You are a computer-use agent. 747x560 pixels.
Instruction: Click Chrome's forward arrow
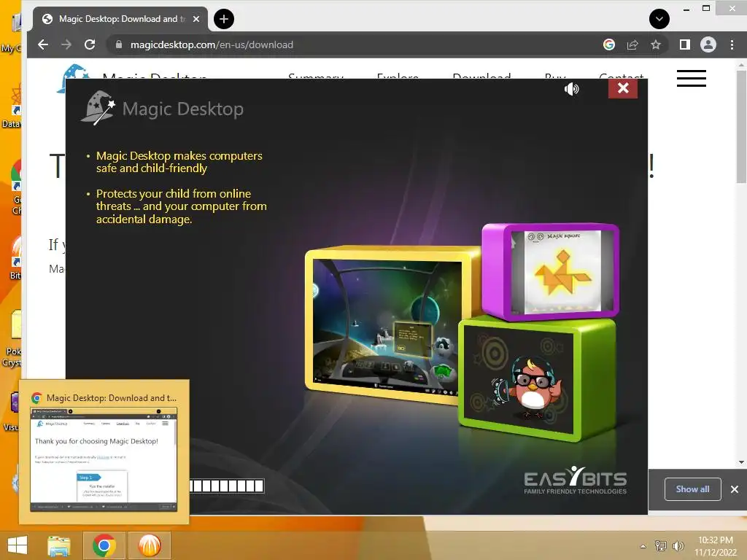tap(66, 44)
